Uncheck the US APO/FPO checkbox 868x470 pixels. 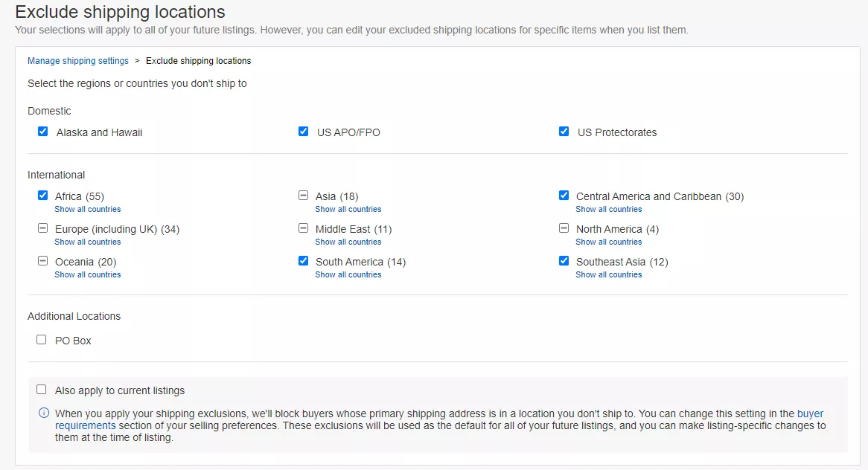tap(303, 132)
